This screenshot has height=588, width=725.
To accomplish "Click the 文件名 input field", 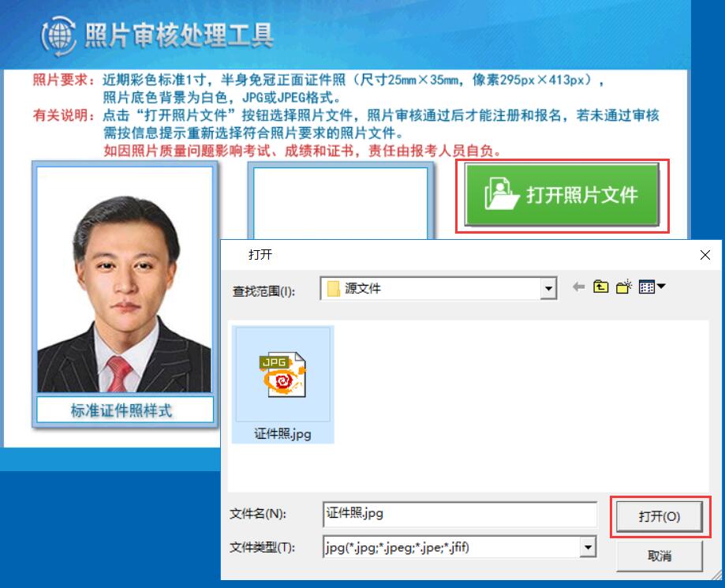I will click(x=459, y=514).
